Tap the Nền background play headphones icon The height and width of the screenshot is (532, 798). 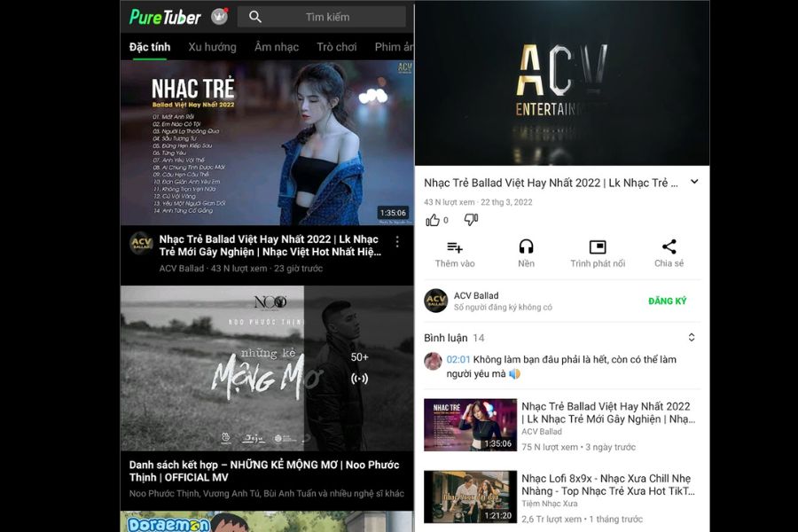(x=526, y=246)
